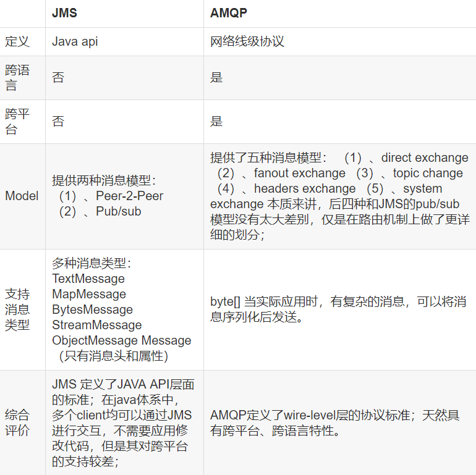The height and width of the screenshot is (475, 476).
Task: Click the AMQP column header
Action: (x=229, y=13)
